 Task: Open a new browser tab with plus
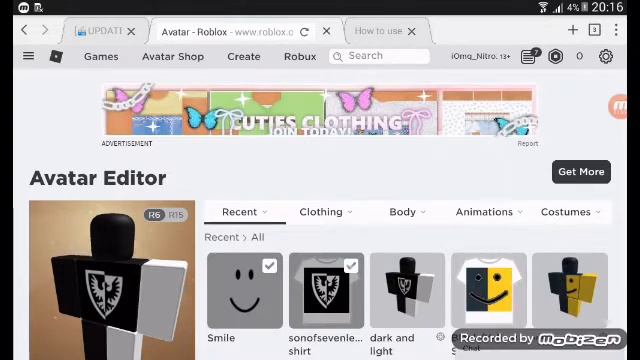(573, 30)
